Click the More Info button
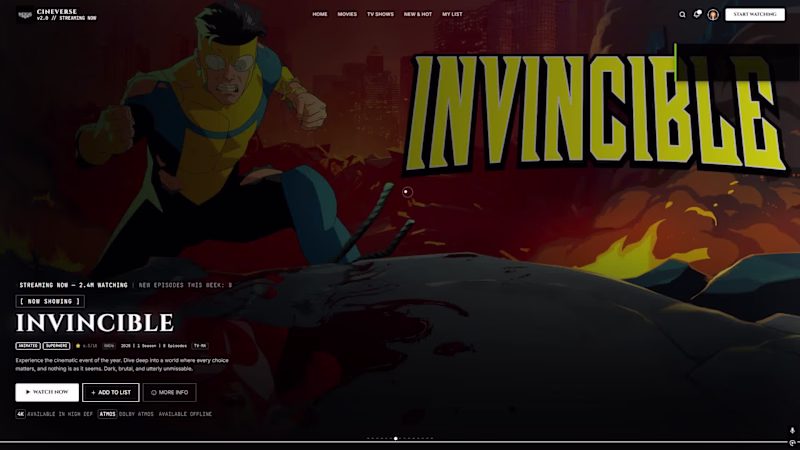 [x=169, y=392]
